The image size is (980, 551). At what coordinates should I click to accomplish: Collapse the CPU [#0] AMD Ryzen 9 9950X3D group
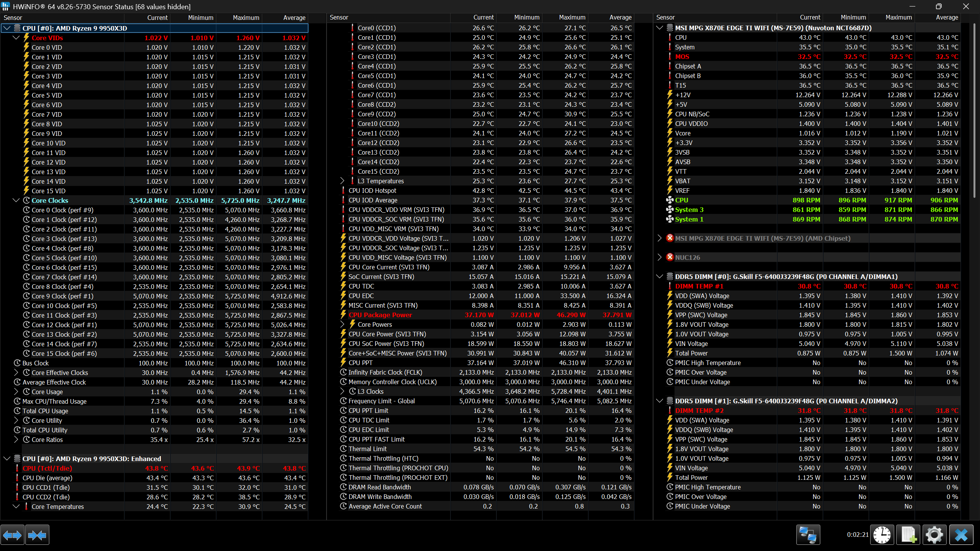[x=7, y=28]
